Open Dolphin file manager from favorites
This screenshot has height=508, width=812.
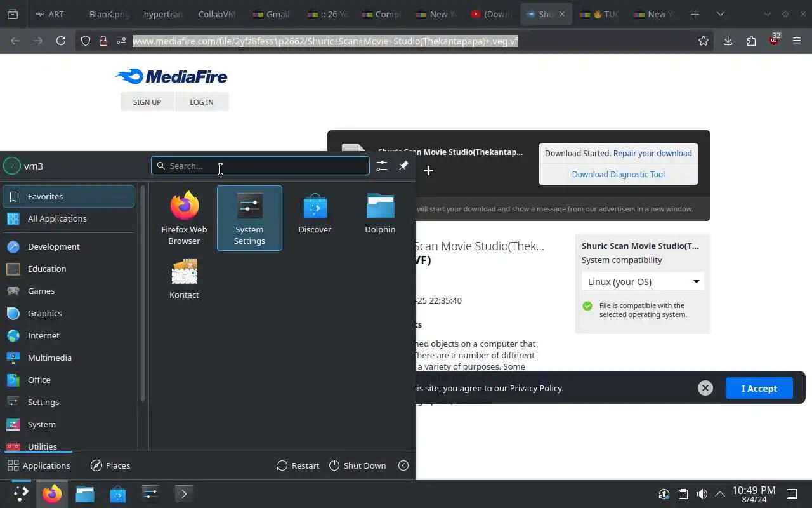click(380, 218)
